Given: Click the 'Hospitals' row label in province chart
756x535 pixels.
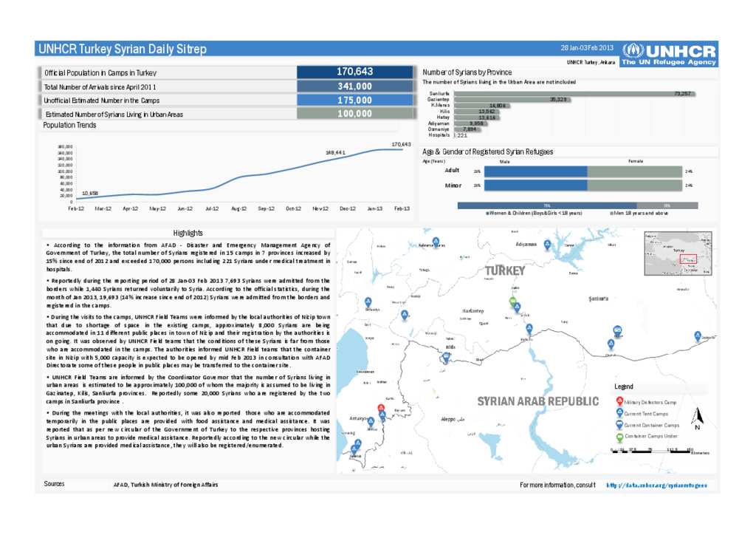Looking at the screenshot, I should pyautogui.click(x=439, y=135).
